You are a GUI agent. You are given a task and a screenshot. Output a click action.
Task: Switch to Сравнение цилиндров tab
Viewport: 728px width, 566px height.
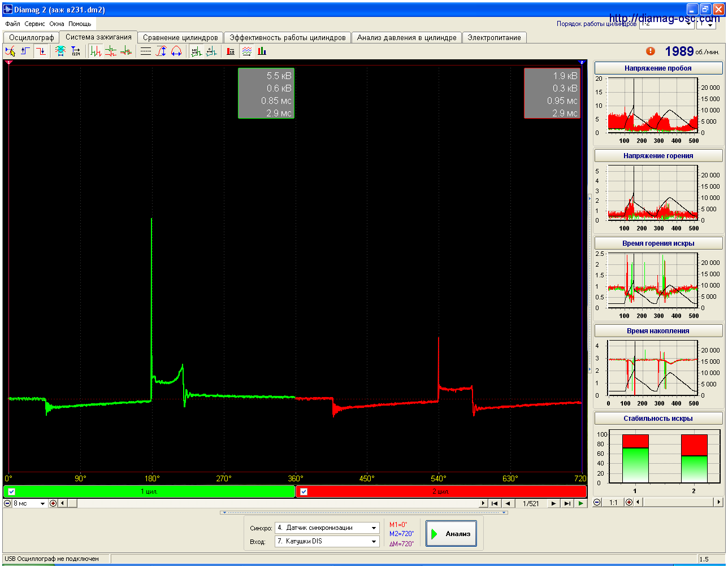[180, 37]
